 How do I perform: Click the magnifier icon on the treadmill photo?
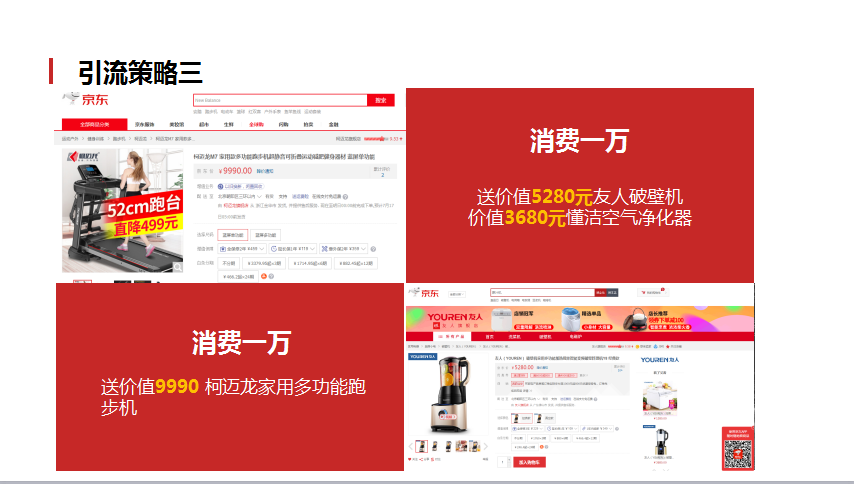pos(178,267)
